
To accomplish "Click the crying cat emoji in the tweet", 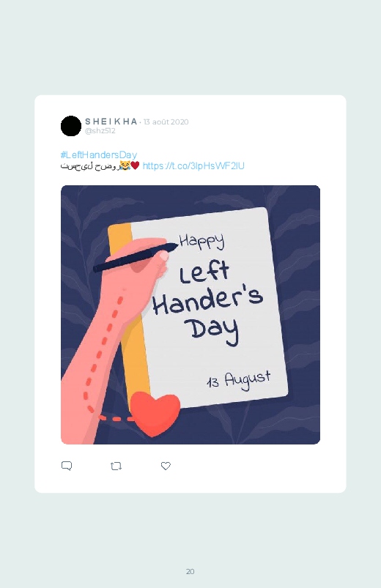I will pyautogui.click(x=125, y=165).
